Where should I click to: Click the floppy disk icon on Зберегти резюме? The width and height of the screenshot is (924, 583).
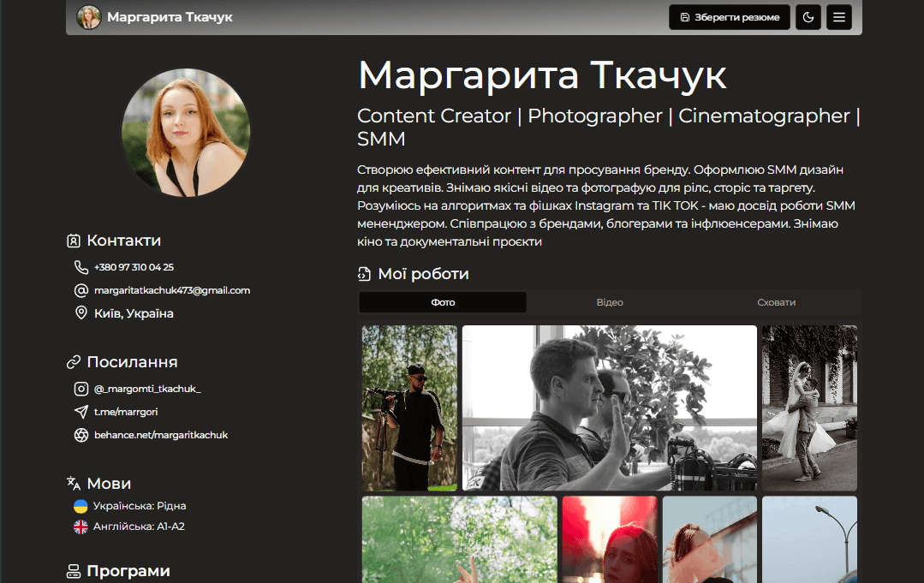pos(685,16)
